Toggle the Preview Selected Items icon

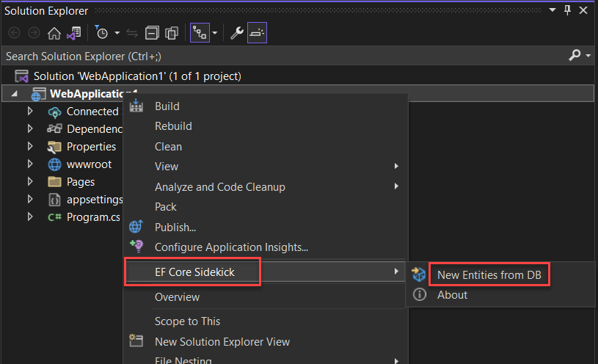coord(257,33)
